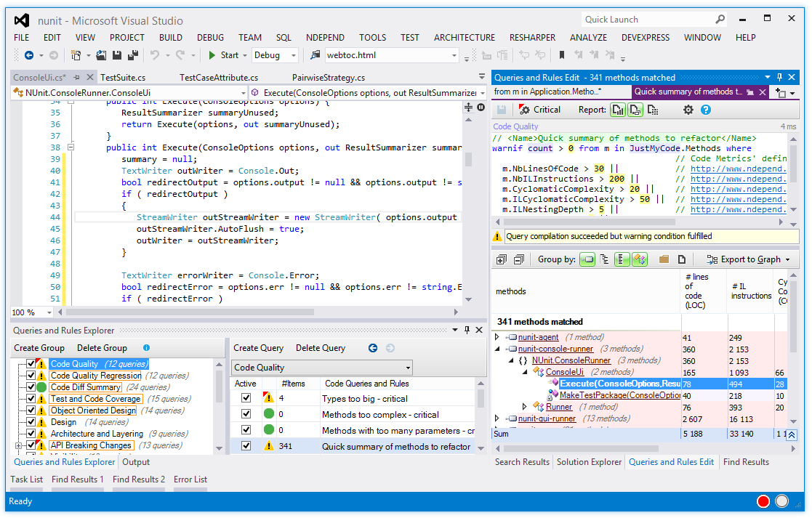The width and height of the screenshot is (812, 518).
Task: Toggle Active checkbox for Quick summary of methods
Action: pos(246,445)
